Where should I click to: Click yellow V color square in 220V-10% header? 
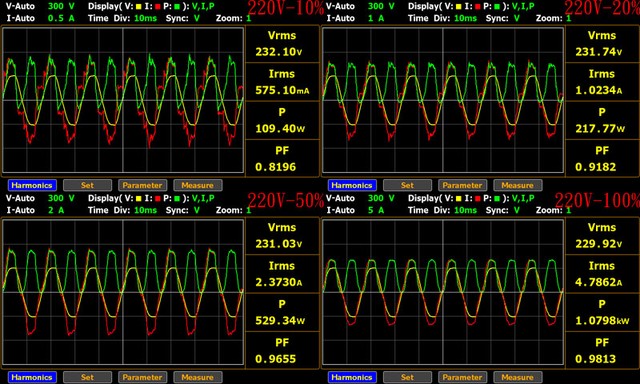tap(138, 7)
